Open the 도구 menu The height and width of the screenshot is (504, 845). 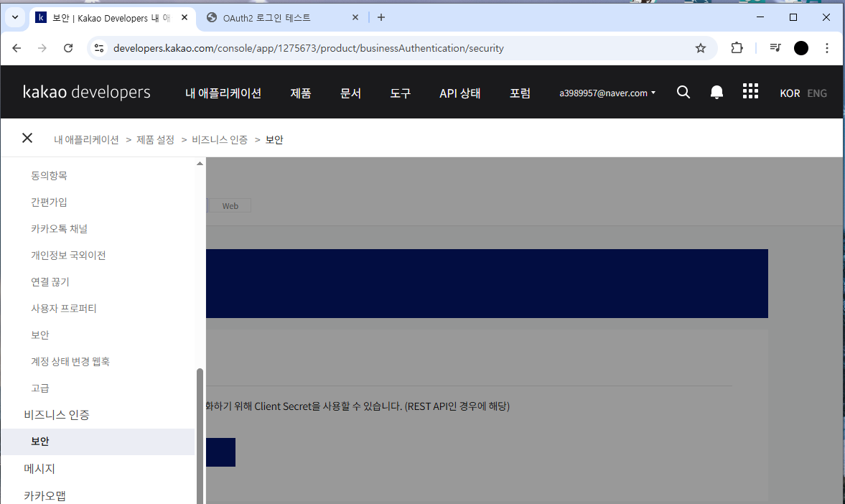401,93
